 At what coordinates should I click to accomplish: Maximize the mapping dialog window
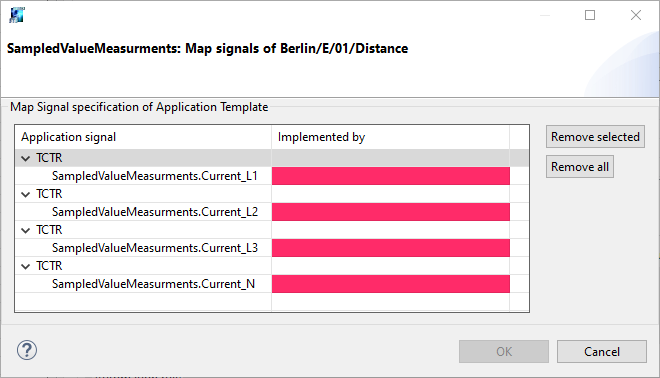click(x=590, y=15)
